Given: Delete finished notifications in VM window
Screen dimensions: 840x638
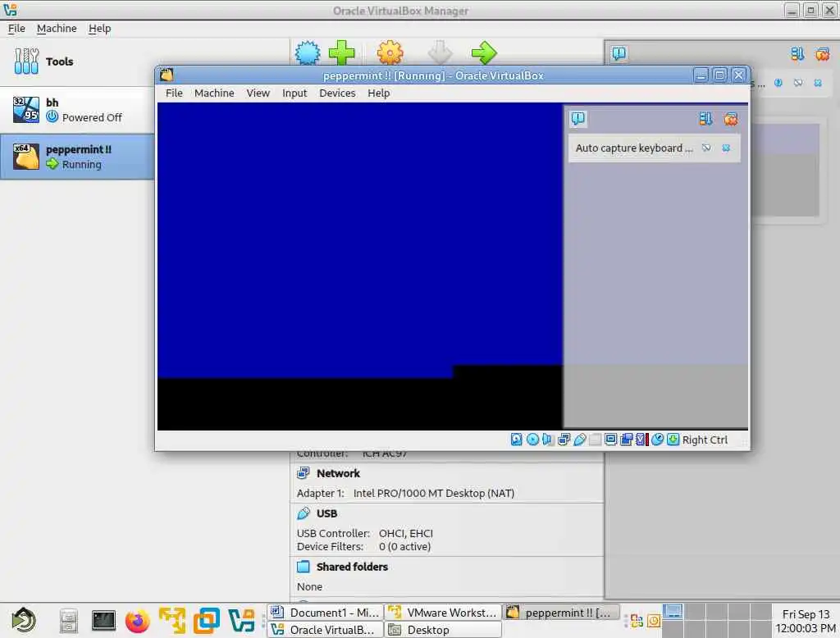Looking at the screenshot, I should coord(731,119).
